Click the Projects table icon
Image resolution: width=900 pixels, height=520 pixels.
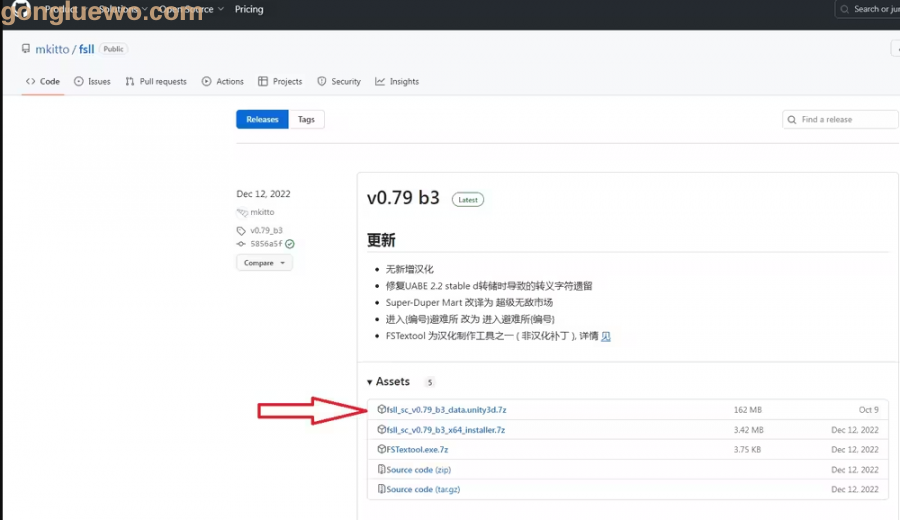click(263, 82)
